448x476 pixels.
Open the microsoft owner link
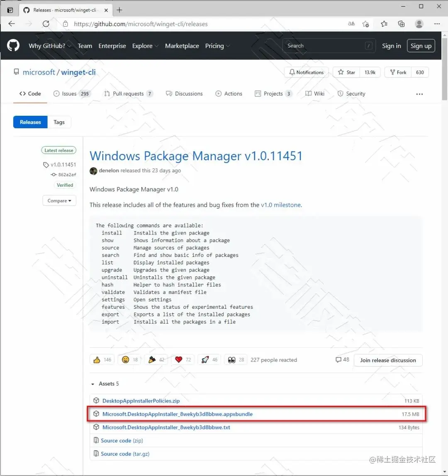click(39, 72)
